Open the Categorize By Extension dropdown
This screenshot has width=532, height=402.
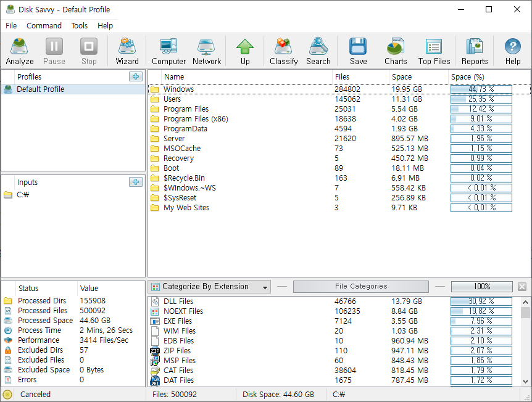(x=209, y=287)
